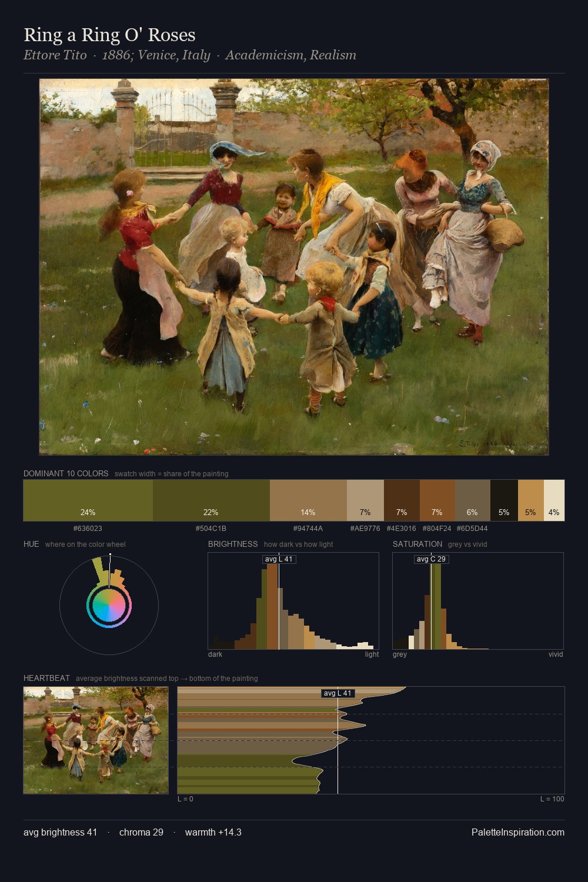Click the artist name Ettore Tito
Image resolution: width=588 pixels, height=882 pixels.
tap(55, 55)
